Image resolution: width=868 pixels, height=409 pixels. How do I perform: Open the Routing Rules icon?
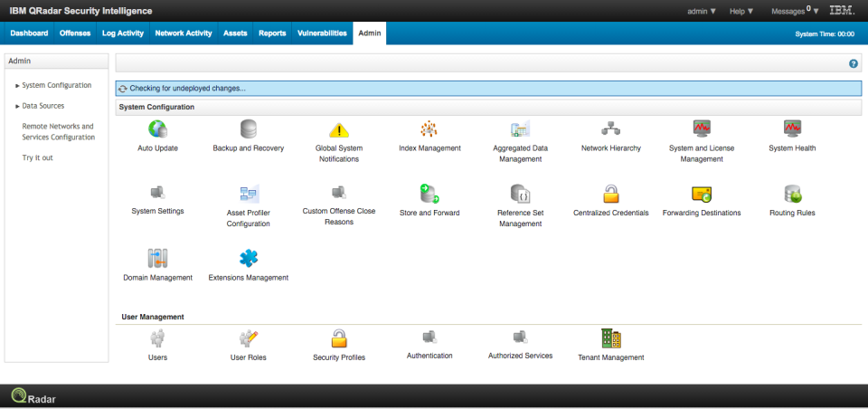(792, 194)
